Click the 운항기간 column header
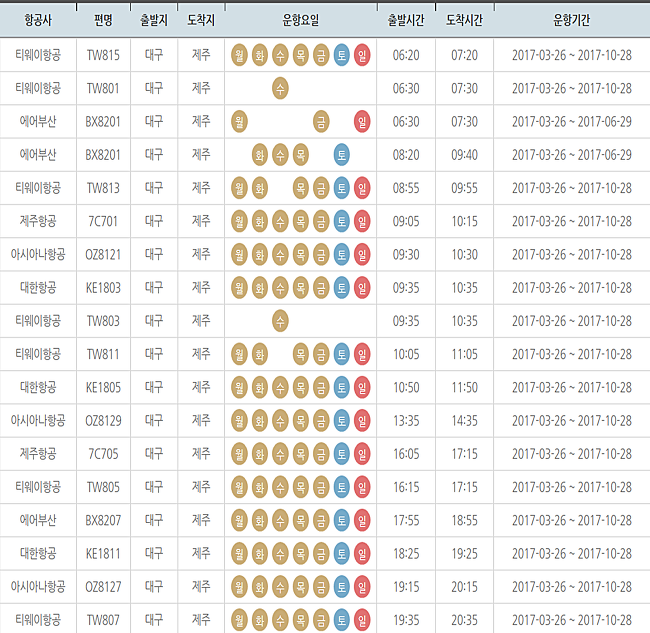Screen dimensions: 650x633 point(572,20)
